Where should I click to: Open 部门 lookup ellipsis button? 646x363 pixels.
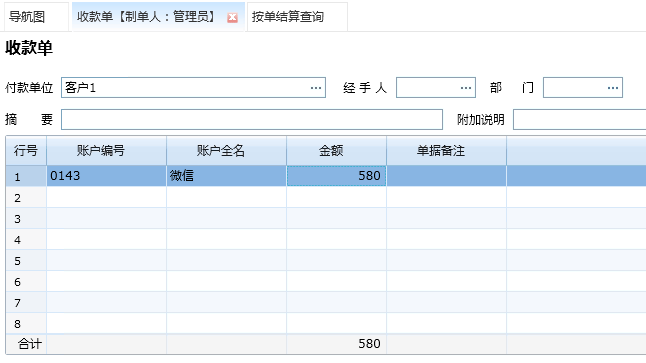point(613,88)
